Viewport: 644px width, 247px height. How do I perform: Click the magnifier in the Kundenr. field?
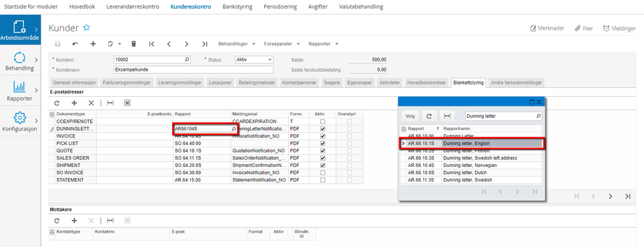coord(188,59)
